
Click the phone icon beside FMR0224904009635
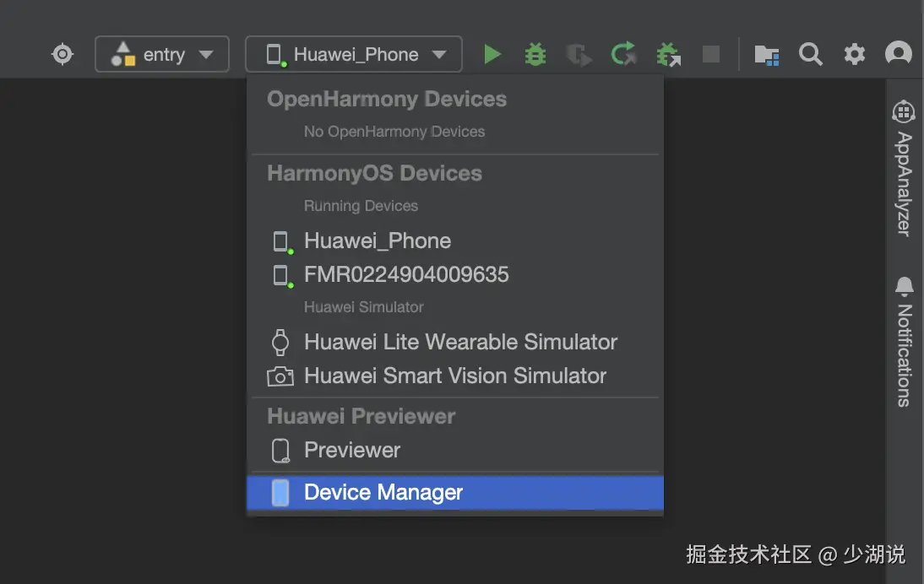(x=283, y=275)
